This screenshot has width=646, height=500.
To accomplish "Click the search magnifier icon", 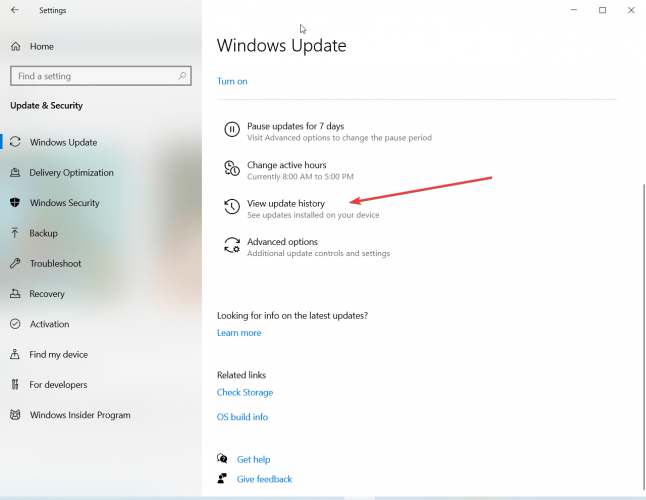I will tap(182, 76).
